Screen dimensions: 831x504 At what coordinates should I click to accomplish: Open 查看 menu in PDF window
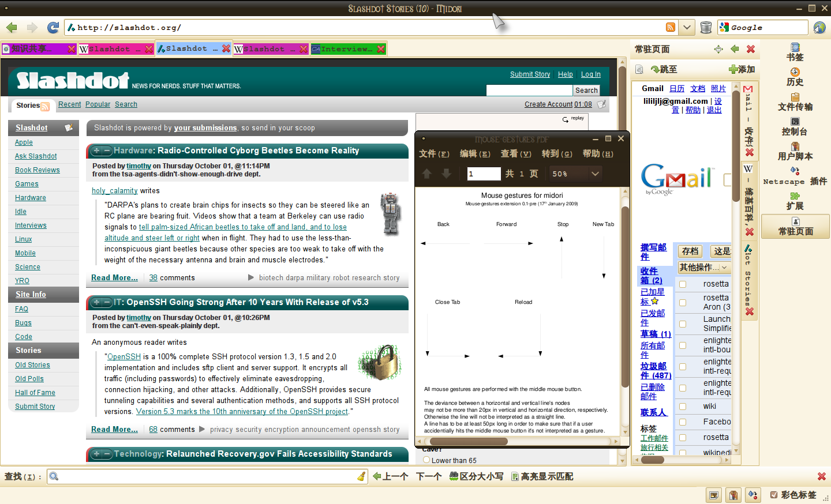point(516,154)
